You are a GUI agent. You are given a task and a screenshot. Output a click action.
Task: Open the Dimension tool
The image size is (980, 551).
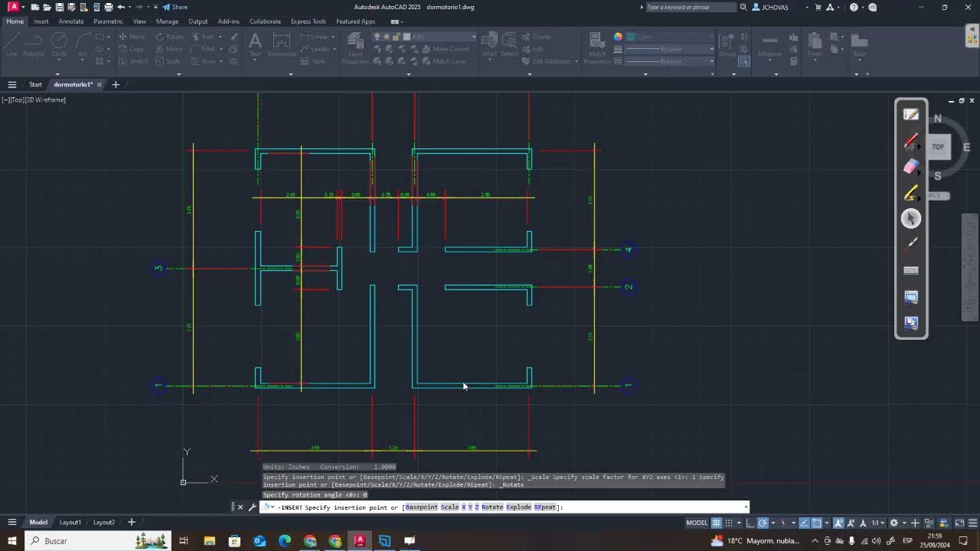point(282,44)
